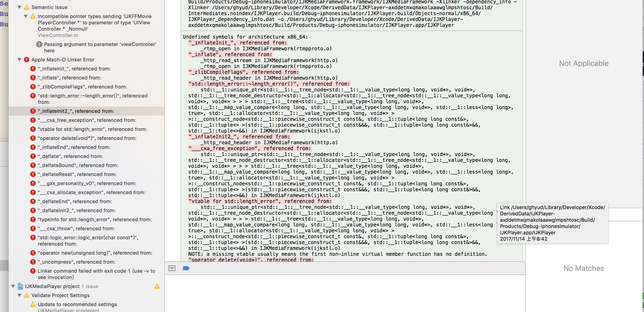644x312 pixels.
Task: Click the warning badge in the IJKMediaPlayer project row
Action: (x=157, y=286)
